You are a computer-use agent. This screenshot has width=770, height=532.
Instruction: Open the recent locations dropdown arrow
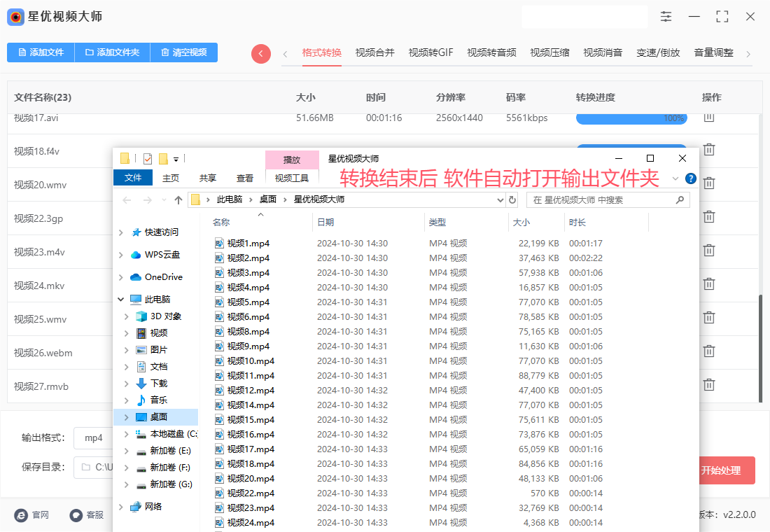164,200
